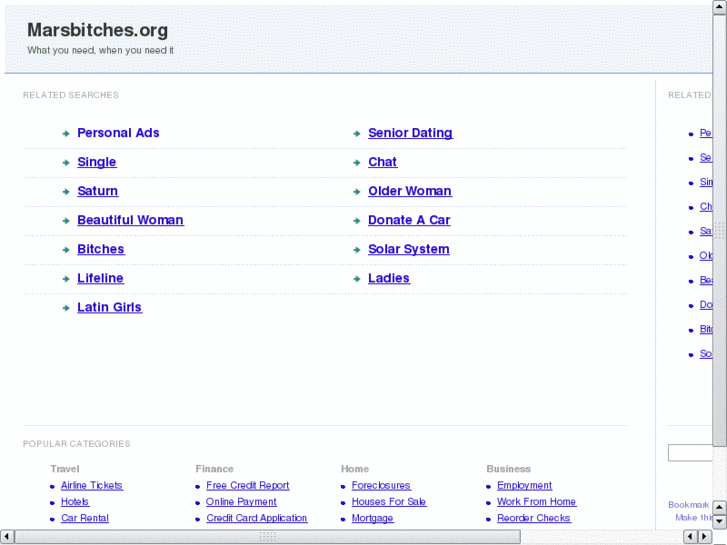Open the Houses For Sale link
Viewport: 727px width, 545px height.
[x=389, y=502]
